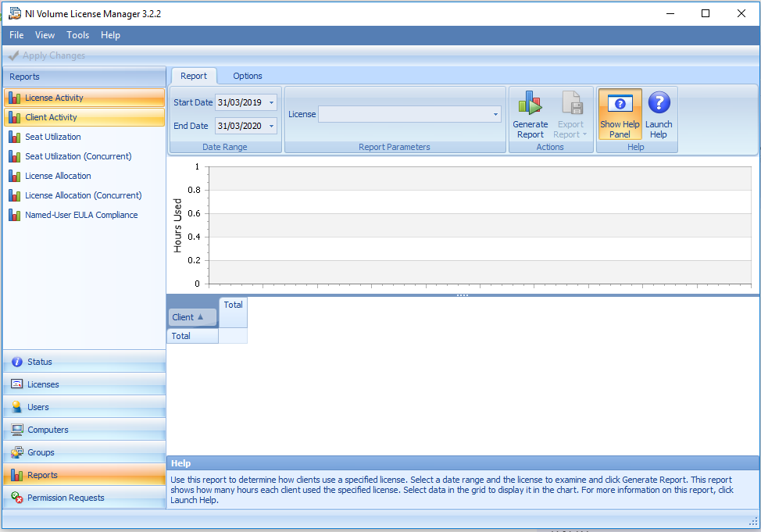Viewport: 761px width, 532px height.
Task: Toggle the Show Help Panel button
Action: pos(620,114)
